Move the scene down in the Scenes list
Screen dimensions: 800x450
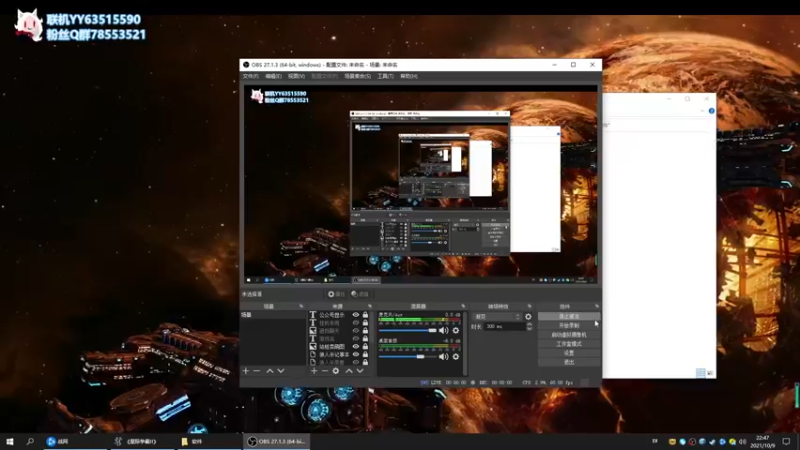[x=281, y=371]
